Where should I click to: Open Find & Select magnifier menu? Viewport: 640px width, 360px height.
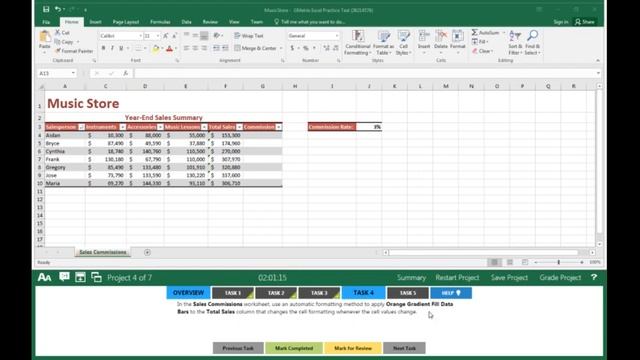[532, 42]
